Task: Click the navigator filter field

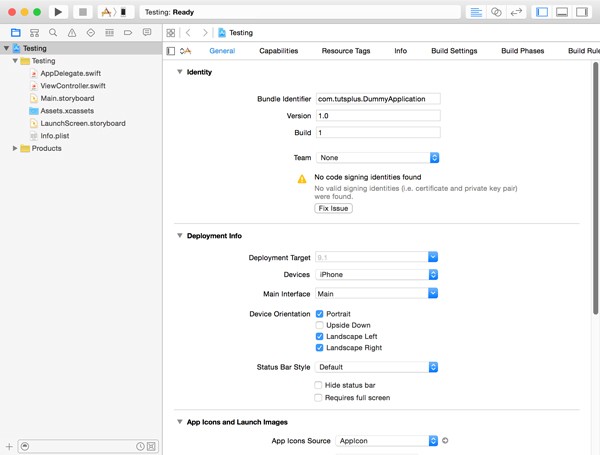Action: [88, 446]
